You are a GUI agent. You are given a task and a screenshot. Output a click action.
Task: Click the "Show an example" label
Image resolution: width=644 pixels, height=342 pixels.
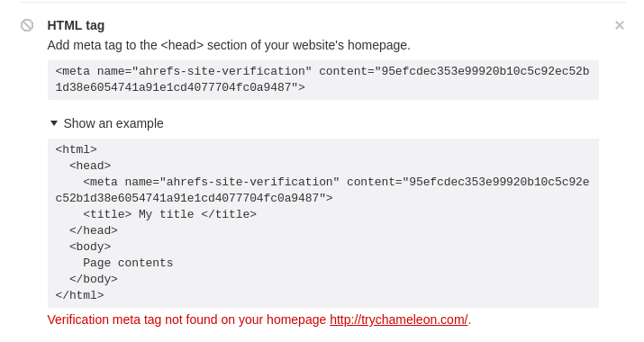(x=113, y=123)
